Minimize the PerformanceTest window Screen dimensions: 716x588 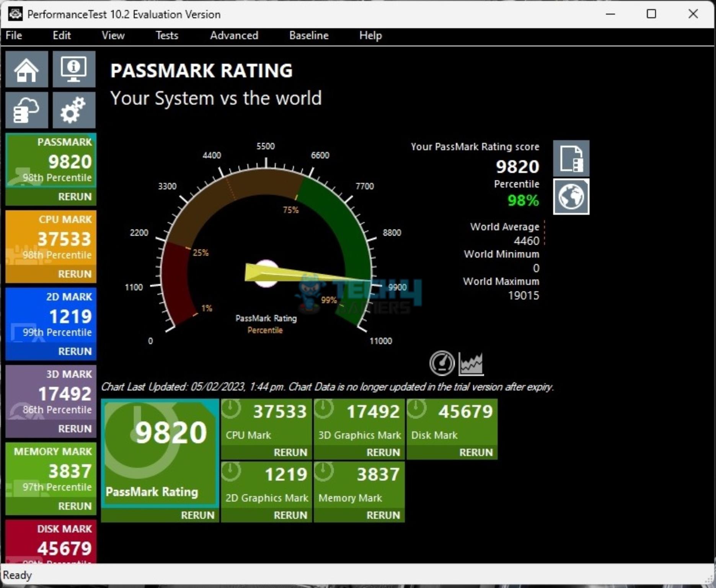(610, 14)
